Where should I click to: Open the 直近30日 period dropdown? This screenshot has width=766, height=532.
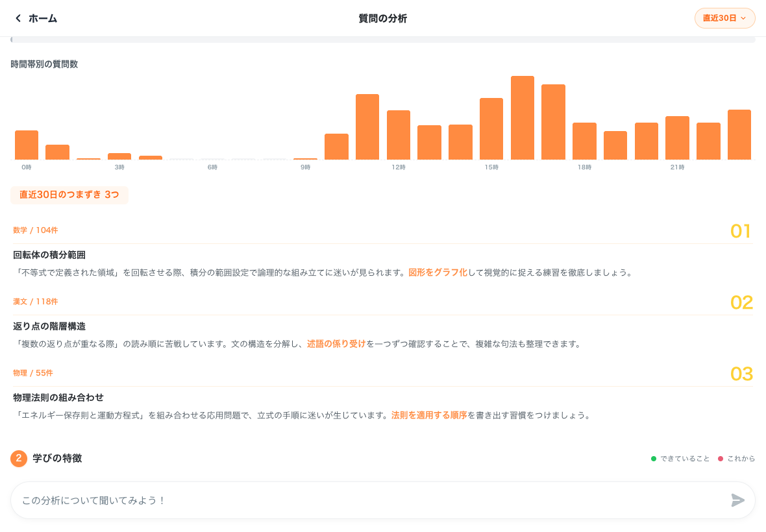(724, 18)
